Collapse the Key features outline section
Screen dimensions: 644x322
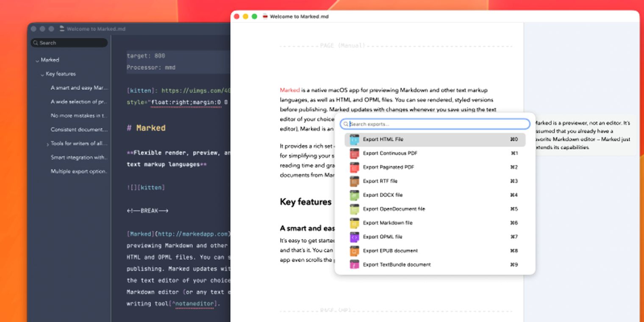(x=42, y=75)
